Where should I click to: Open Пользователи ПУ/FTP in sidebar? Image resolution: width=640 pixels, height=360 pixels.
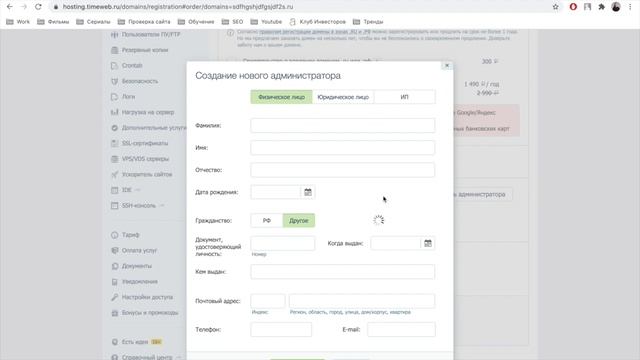click(x=146, y=35)
